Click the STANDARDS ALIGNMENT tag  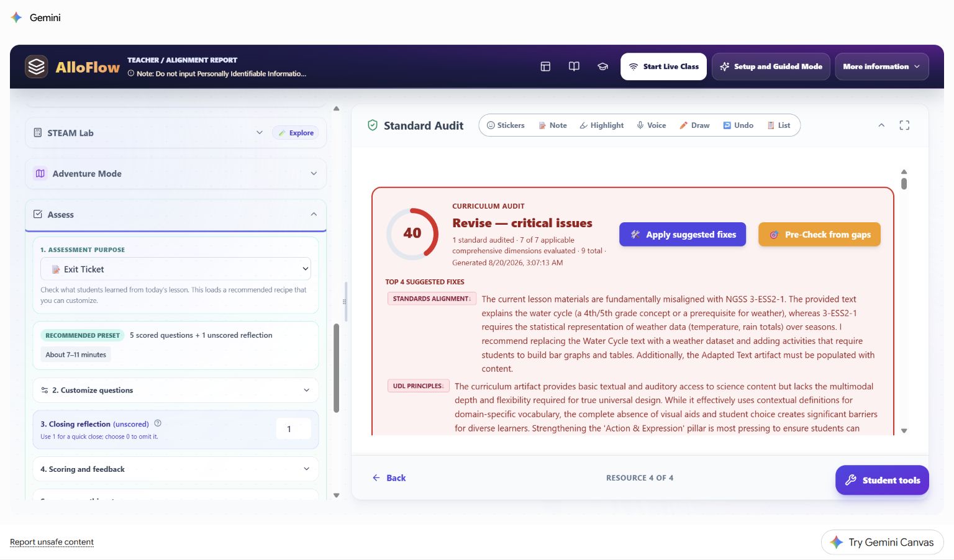(432, 299)
